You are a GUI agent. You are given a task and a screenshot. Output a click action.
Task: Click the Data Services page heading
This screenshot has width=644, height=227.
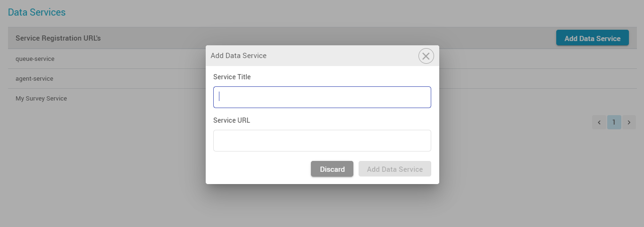point(37,12)
